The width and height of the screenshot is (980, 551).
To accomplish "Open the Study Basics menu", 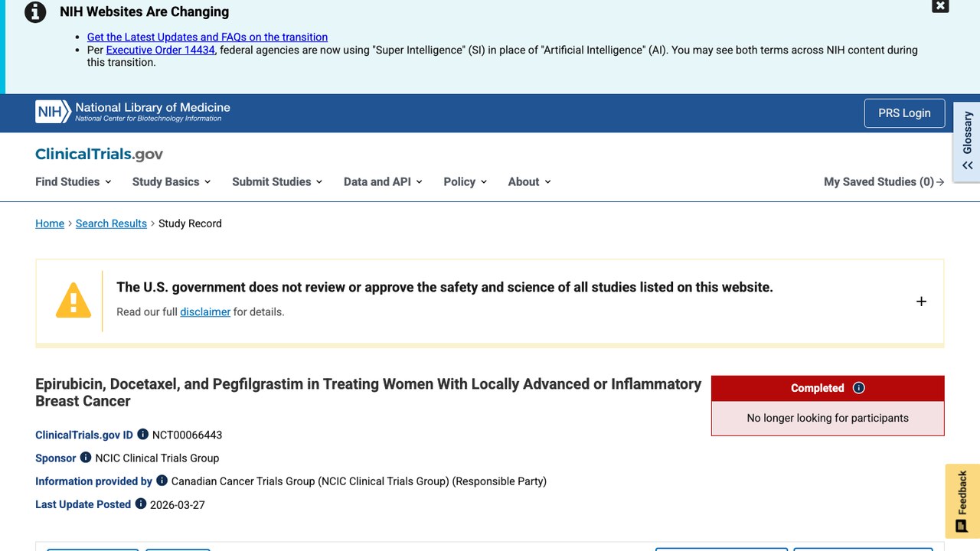I will point(171,181).
